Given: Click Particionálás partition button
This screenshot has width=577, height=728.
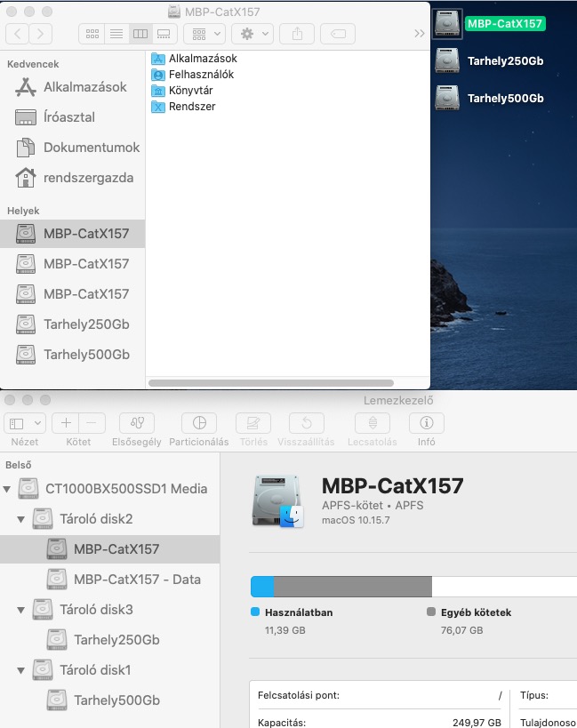Looking at the screenshot, I should click(x=199, y=423).
